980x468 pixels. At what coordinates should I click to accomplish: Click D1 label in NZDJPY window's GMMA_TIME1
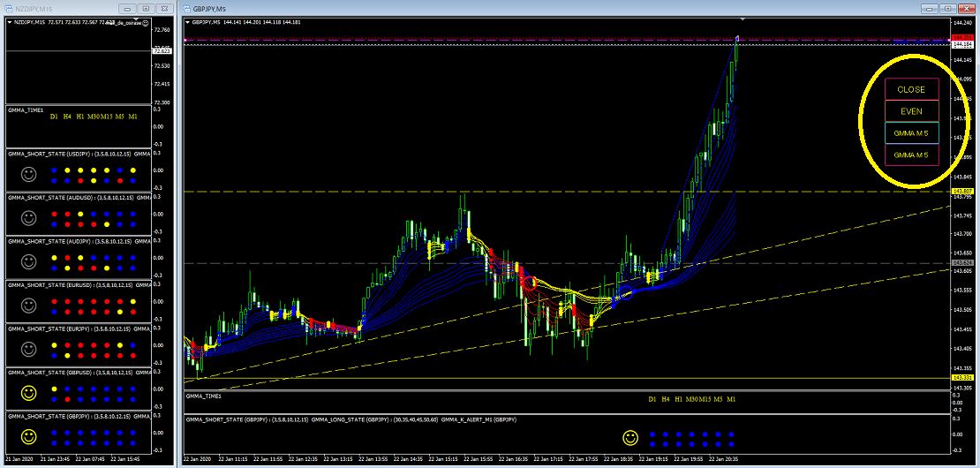[x=55, y=117]
